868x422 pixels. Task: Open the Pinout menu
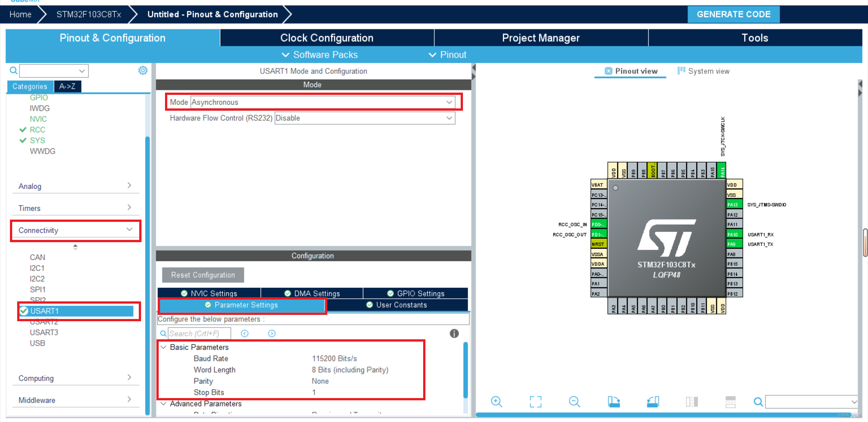[448, 55]
